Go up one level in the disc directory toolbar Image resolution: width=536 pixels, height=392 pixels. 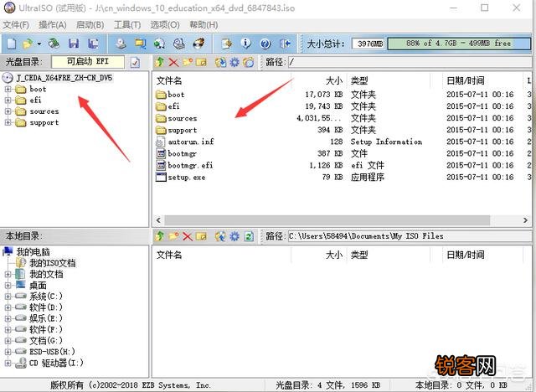[x=160, y=62]
